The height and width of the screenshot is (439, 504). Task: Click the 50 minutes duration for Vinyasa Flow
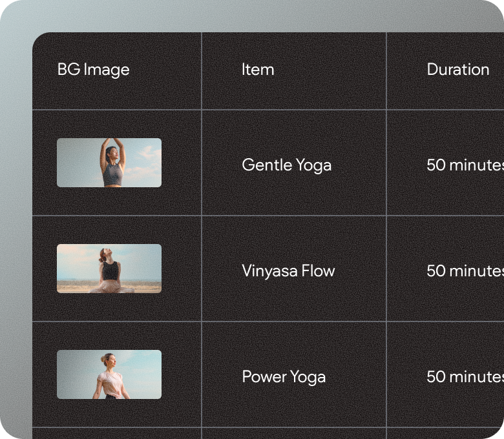(x=464, y=271)
